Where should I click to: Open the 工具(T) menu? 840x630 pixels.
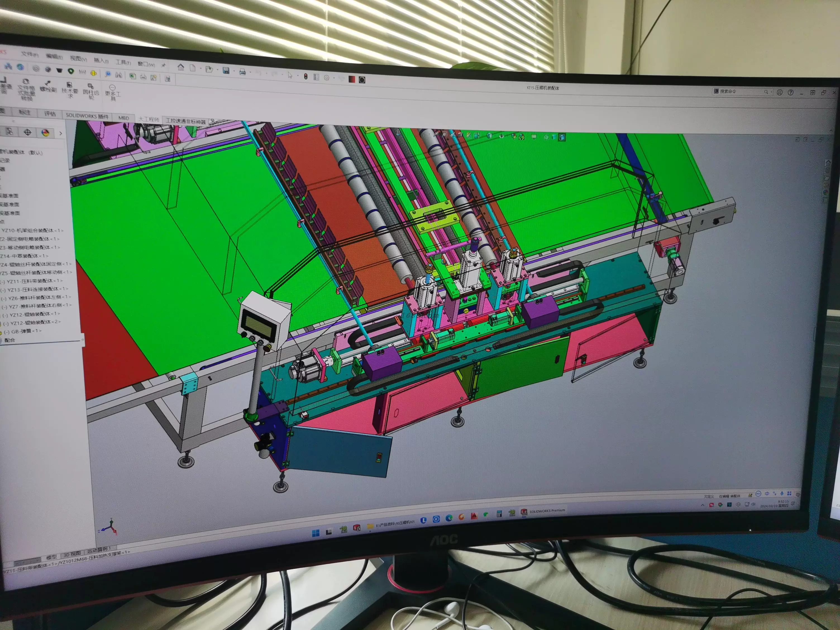(123, 62)
